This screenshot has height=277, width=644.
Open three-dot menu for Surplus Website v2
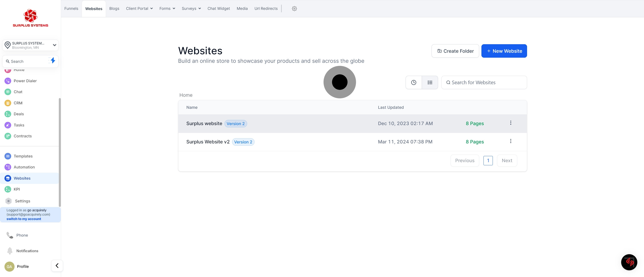(511, 141)
